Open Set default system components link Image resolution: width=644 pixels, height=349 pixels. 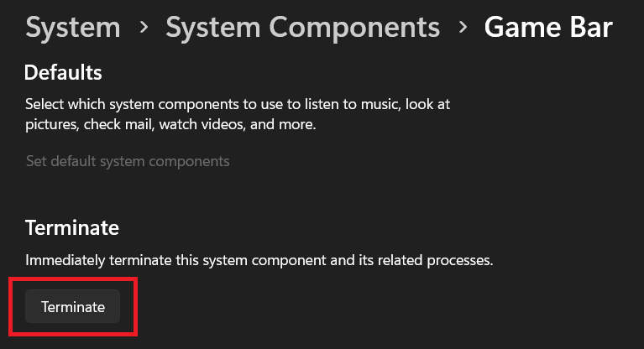pyautogui.click(x=128, y=160)
